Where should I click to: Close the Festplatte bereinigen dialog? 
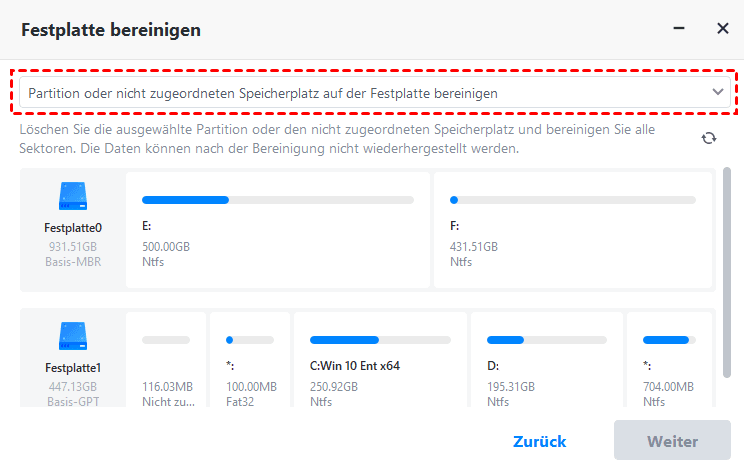click(722, 29)
